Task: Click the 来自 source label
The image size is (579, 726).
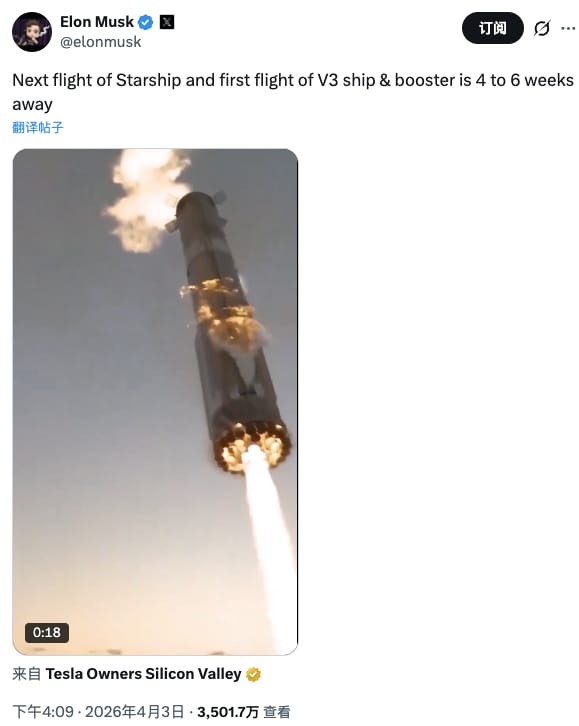Action: (26, 674)
